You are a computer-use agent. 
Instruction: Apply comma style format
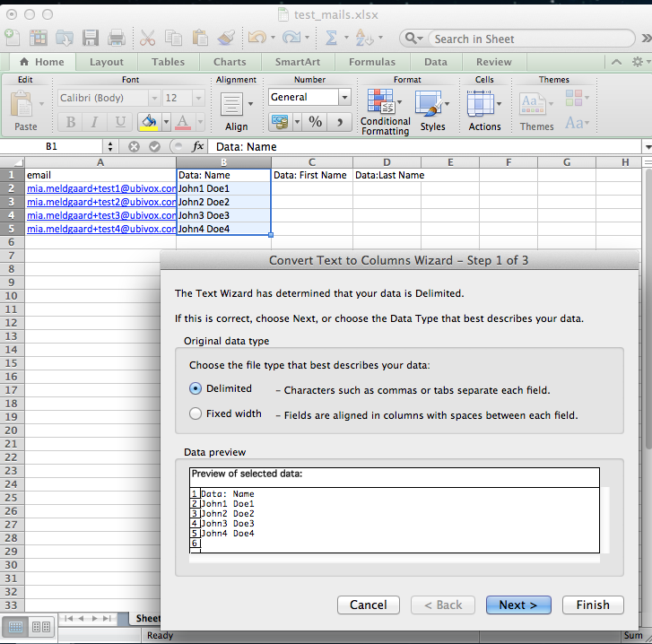point(340,122)
